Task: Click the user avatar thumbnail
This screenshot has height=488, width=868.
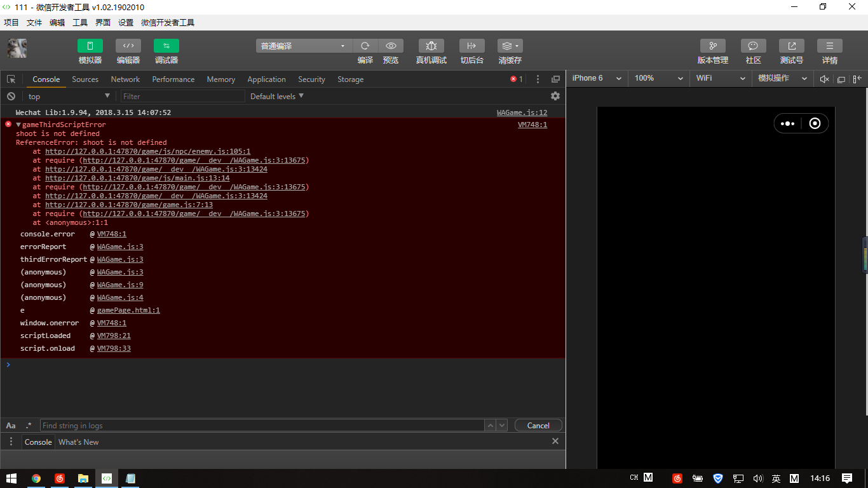Action: tap(17, 48)
